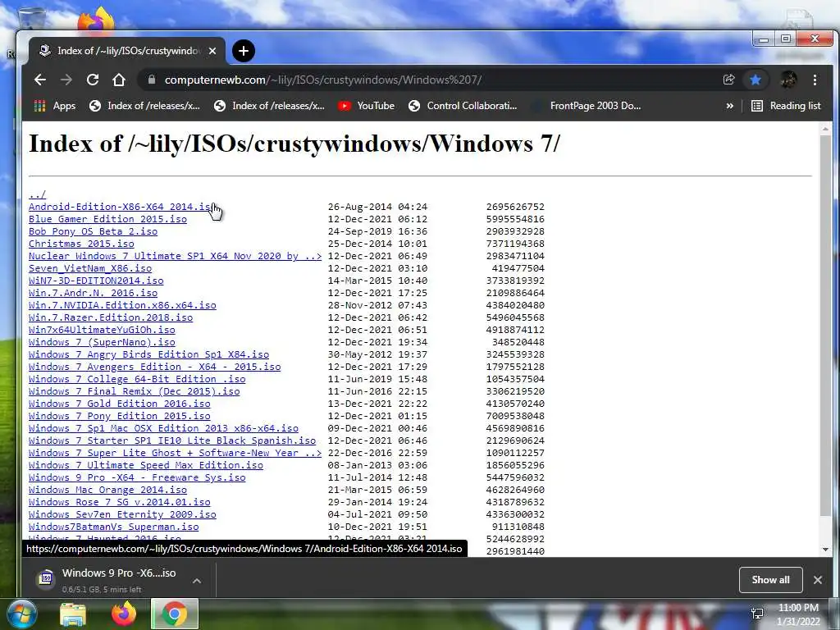Viewport: 840px width, 630px height.
Task: Reload the current page
Action: pos(93,80)
